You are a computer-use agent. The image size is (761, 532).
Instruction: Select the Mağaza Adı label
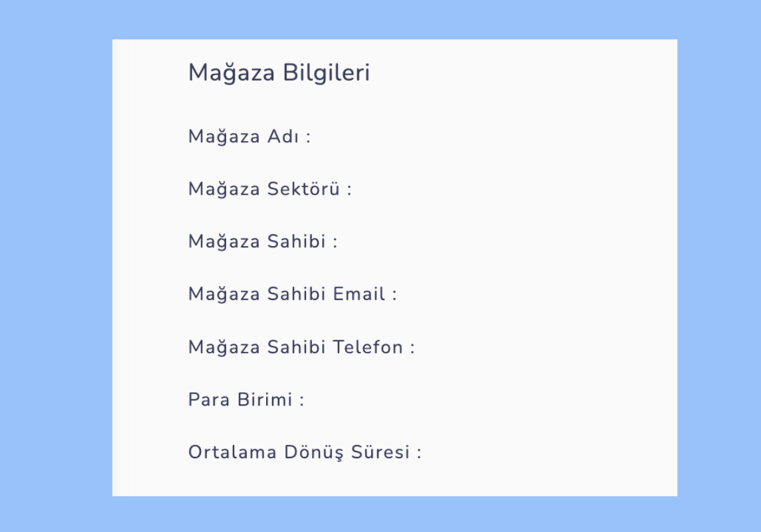[249, 136]
